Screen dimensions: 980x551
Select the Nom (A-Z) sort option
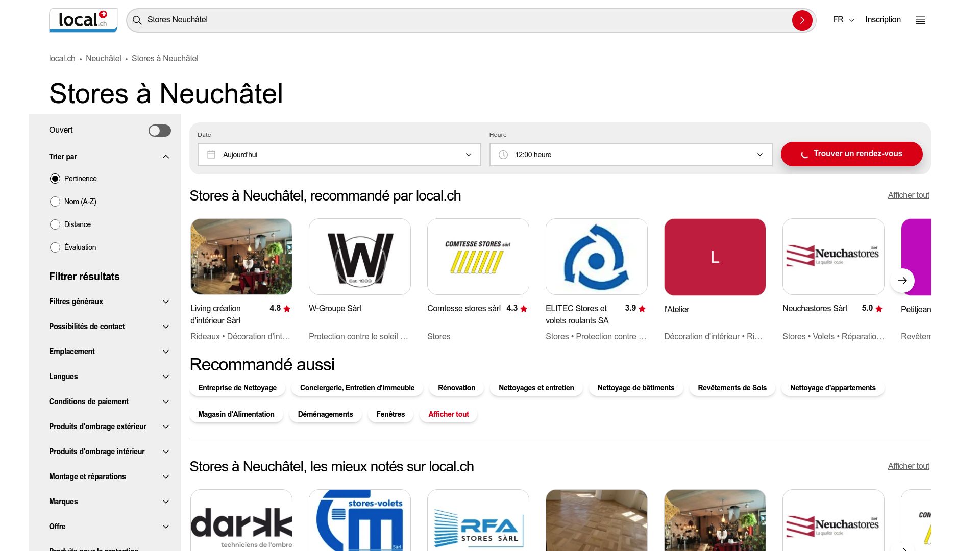pyautogui.click(x=55, y=202)
